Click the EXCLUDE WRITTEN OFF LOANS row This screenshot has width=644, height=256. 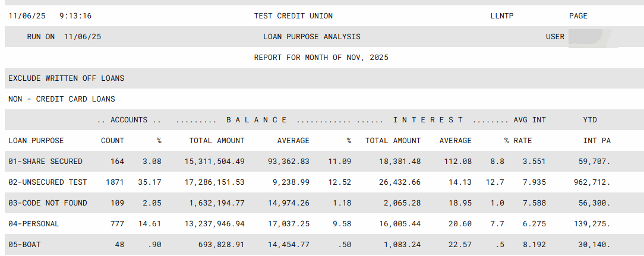coord(67,78)
